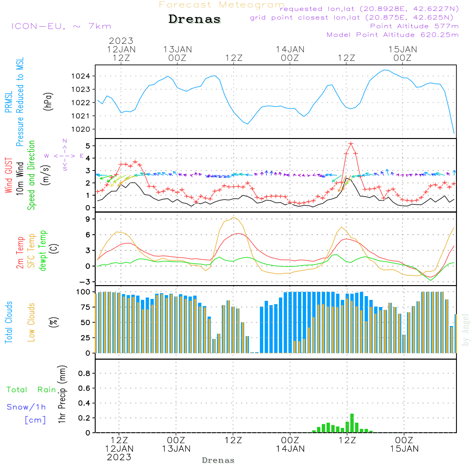Click the top '13JAN 00Z' time label

point(178,54)
